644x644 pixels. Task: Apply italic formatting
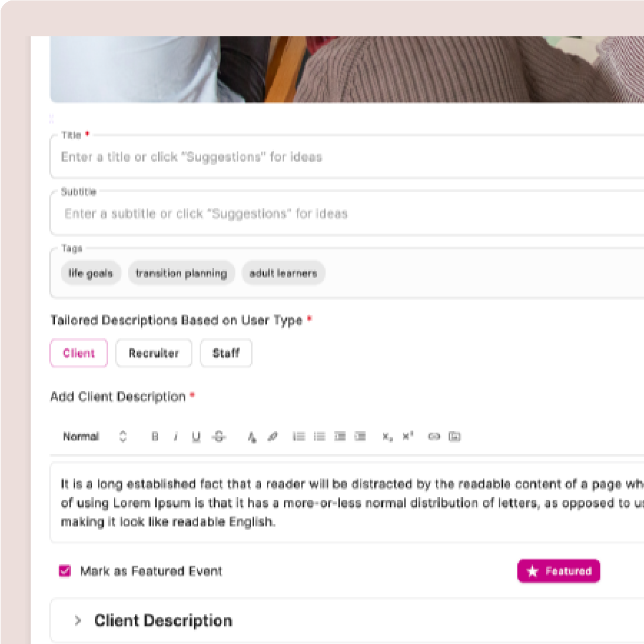tap(174, 436)
